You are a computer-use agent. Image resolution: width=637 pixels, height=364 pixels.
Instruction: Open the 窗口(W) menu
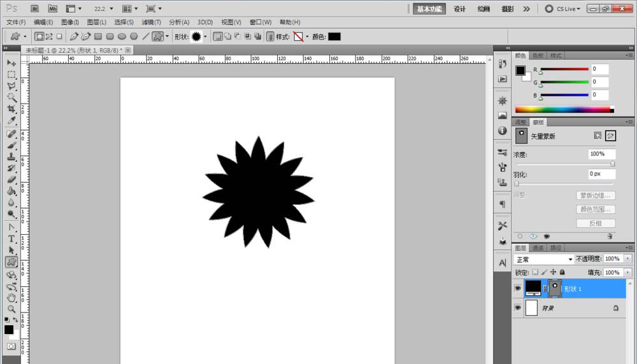click(x=261, y=22)
